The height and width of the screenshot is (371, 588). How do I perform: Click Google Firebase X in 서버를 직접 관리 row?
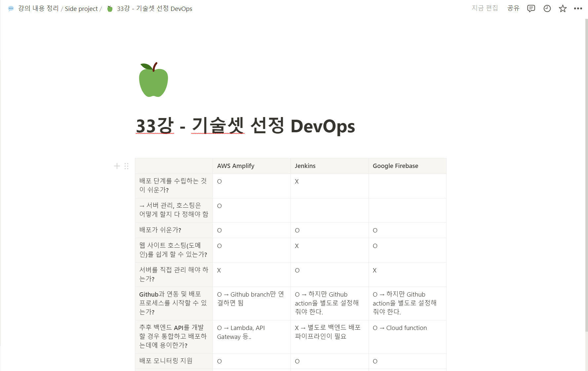point(408,274)
